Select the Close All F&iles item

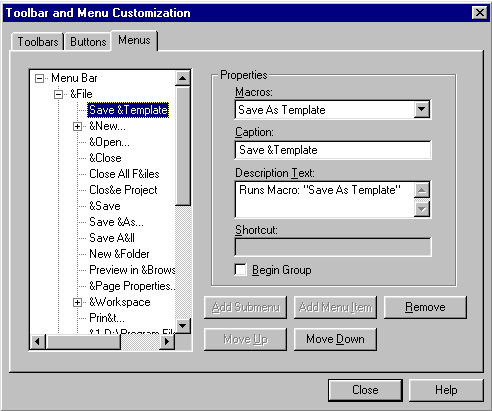[x=124, y=174]
